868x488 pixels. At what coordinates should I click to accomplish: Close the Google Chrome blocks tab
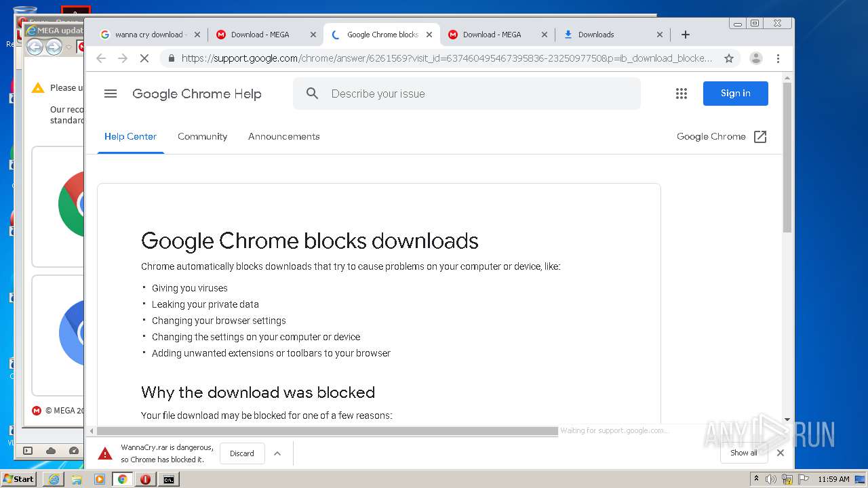point(429,35)
